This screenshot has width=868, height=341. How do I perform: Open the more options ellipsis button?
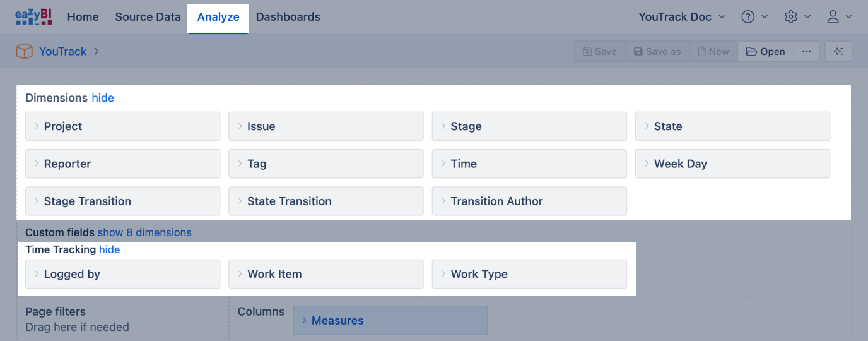[x=806, y=52]
